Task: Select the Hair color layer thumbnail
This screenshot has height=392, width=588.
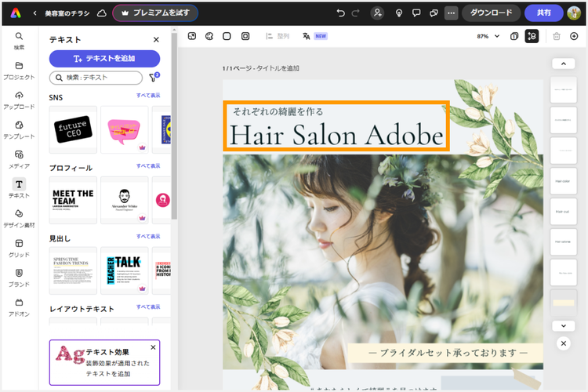Action: 563,181
